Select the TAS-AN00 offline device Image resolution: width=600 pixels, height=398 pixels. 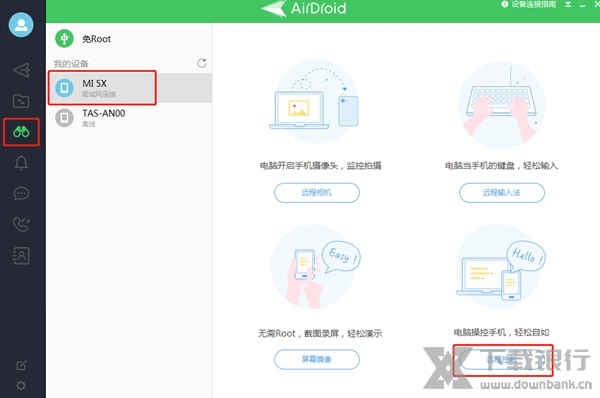coord(130,118)
